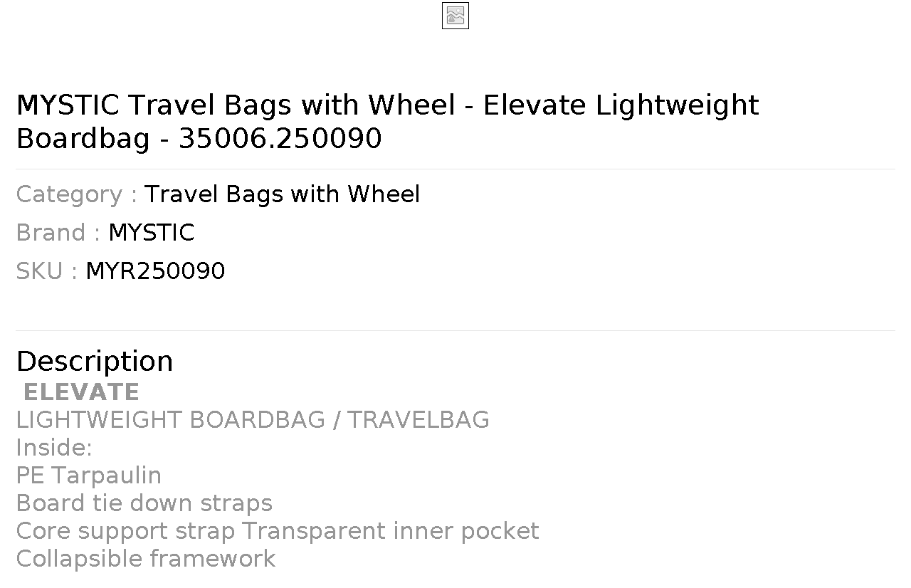Image resolution: width=911 pixels, height=588 pixels.
Task: Click the Inside: line
Action: click(54, 448)
